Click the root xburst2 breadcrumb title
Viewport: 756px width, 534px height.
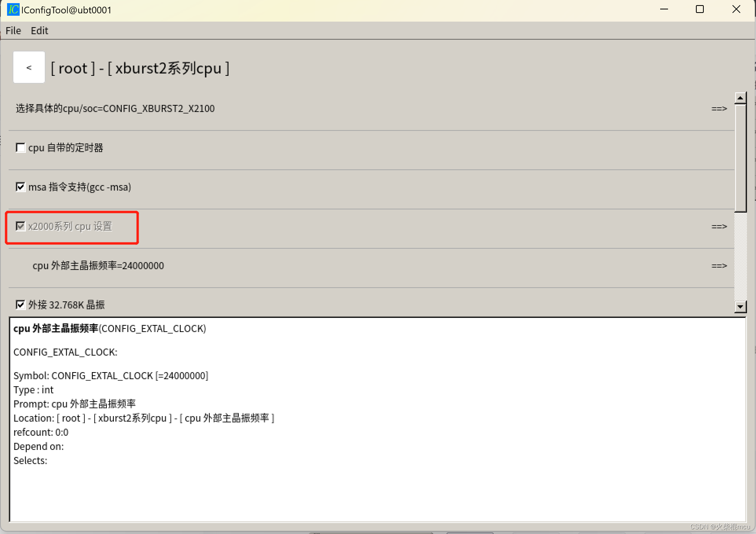click(x=140, y=68)
